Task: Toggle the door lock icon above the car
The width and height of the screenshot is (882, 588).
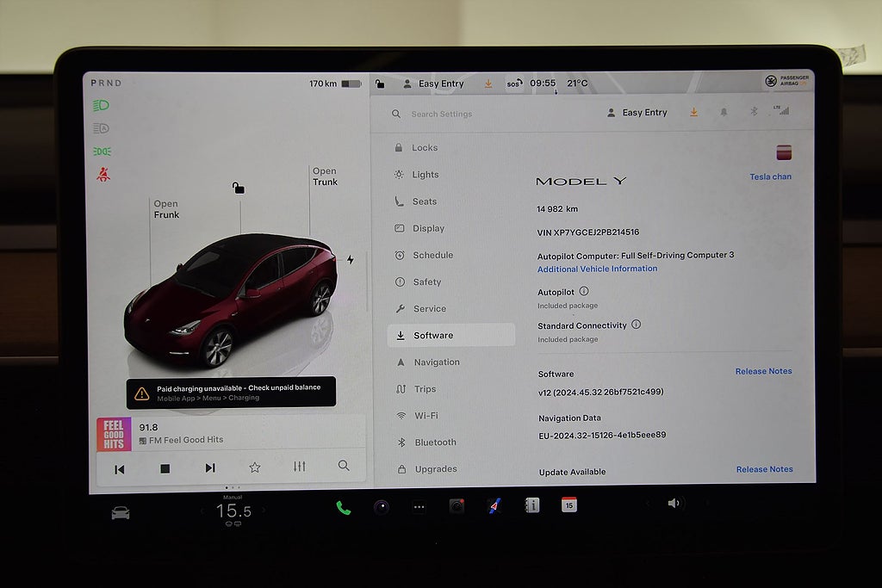Action: click(239, 188)
